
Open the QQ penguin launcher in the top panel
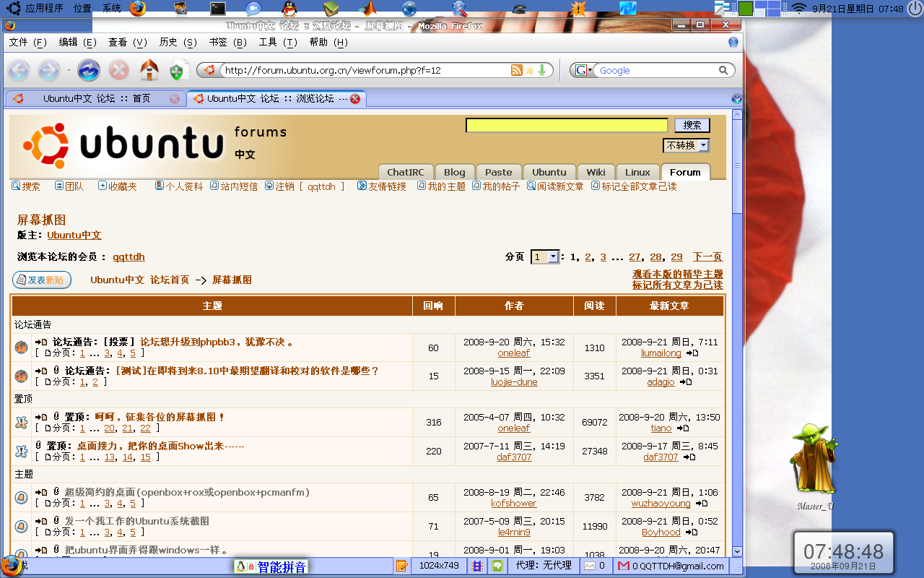coord(289,9)
